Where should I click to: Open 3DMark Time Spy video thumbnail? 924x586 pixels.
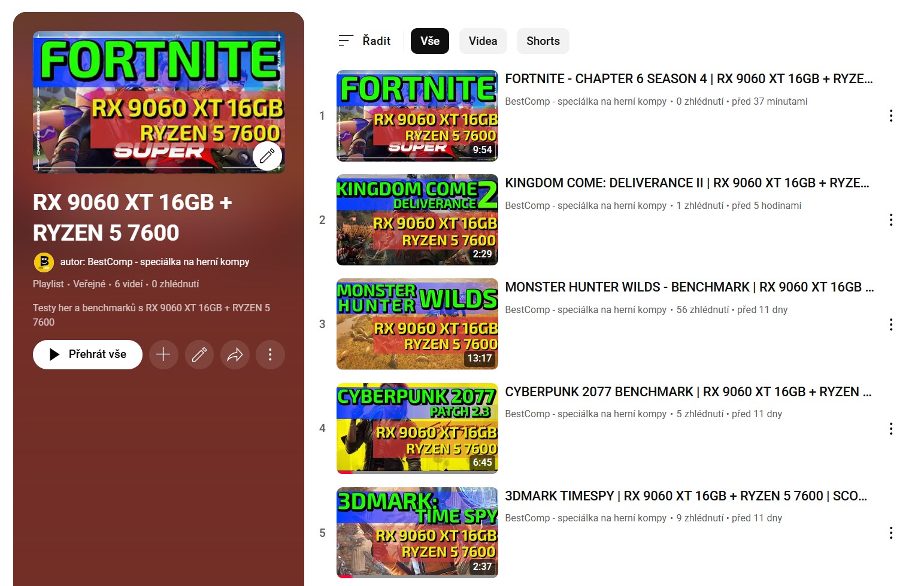pyautogui.click(x=417, y=533)
